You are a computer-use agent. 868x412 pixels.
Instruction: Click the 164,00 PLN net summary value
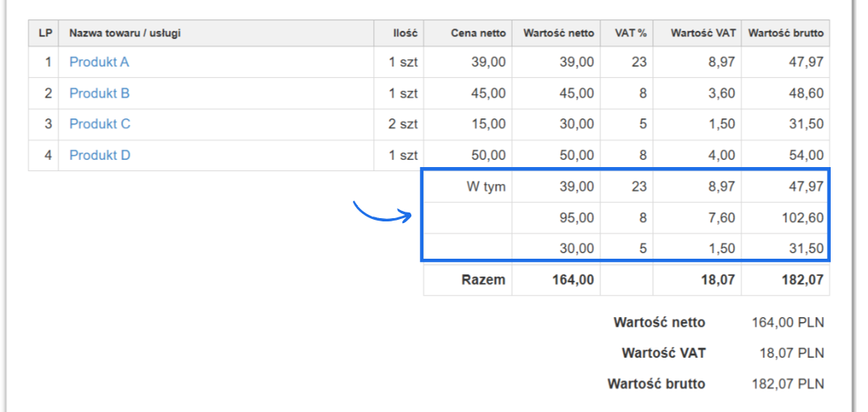click(788, 323)
